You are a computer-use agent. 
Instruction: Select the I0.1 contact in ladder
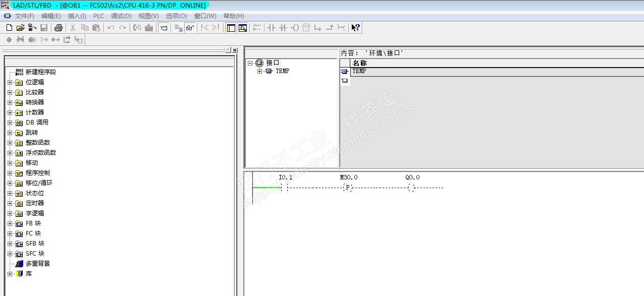(285, 188)
